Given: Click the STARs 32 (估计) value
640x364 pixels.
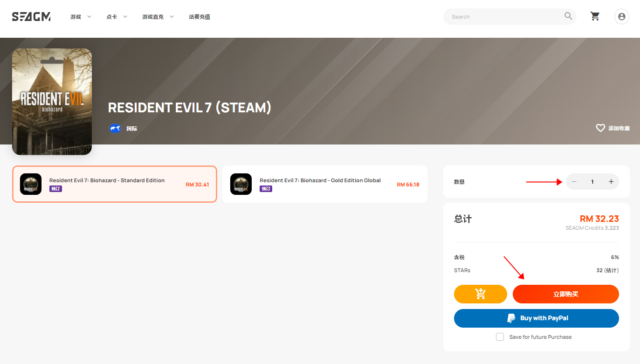Looking at the screenshot, I should coord(607,270).
